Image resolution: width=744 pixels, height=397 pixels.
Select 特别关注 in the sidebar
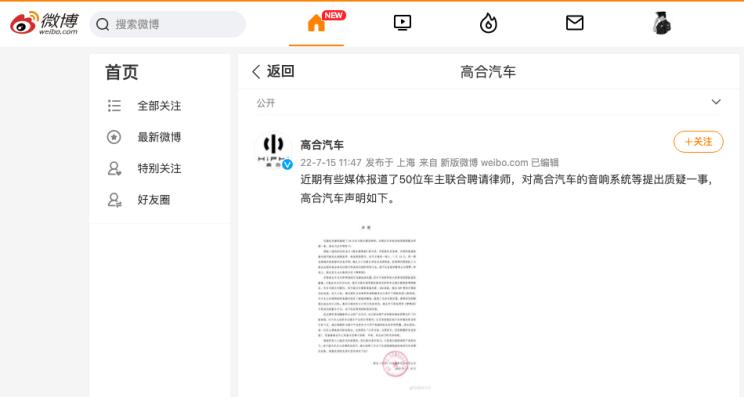click(x=160, y=168)
